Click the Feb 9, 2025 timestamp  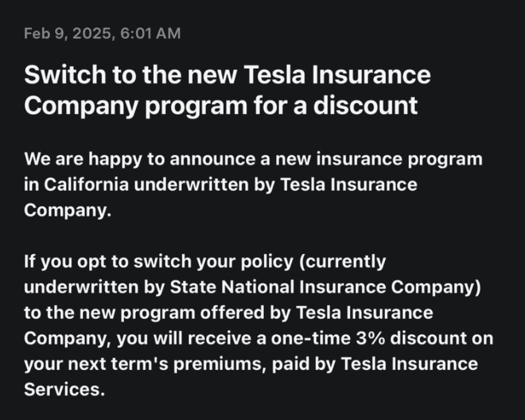point(102,34)
